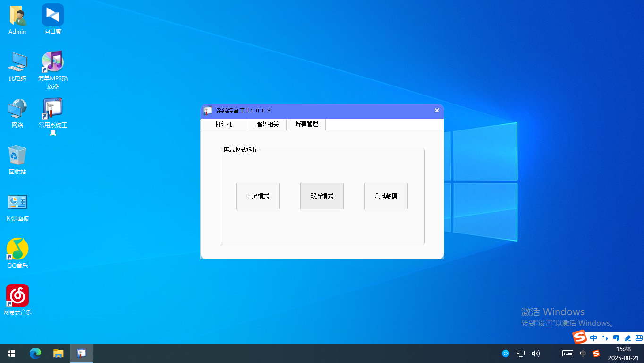
Task: Open the Windows Start menu
Action: pos(11,354)
